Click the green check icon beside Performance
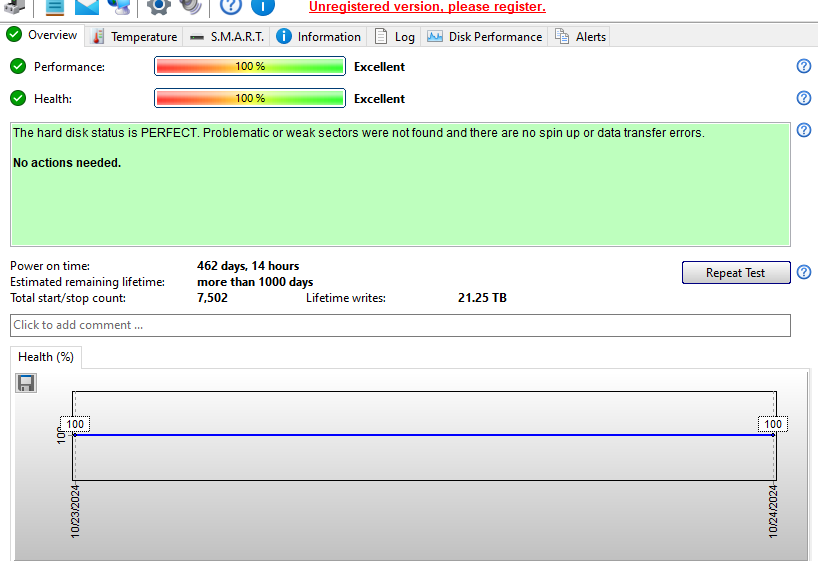Viewport: 818px width, 561px height. [18, 66]
